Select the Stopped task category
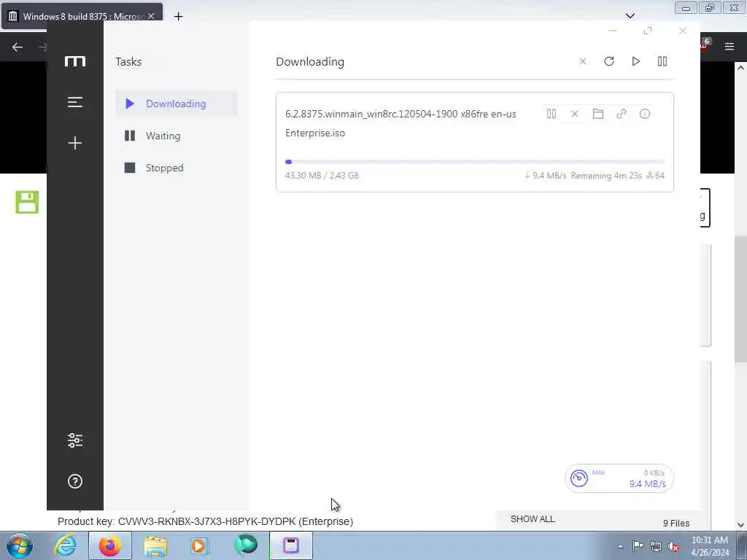747x560 pixels. [x=177, y=168]
